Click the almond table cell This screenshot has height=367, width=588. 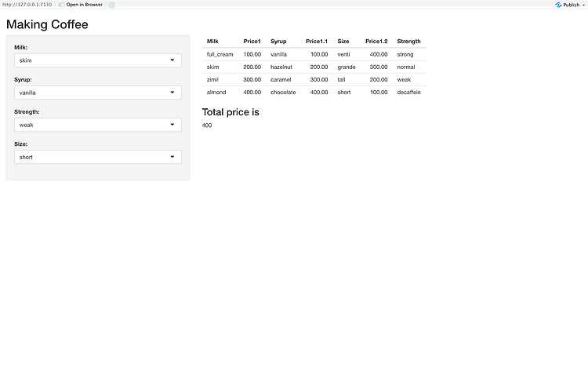coord(216,93)
